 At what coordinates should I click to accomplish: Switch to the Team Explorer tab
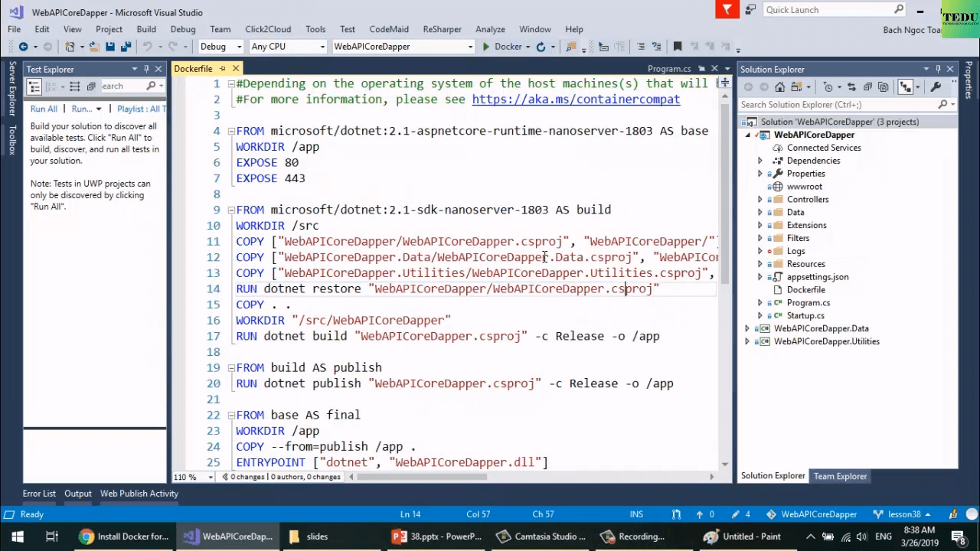[840, 476]
